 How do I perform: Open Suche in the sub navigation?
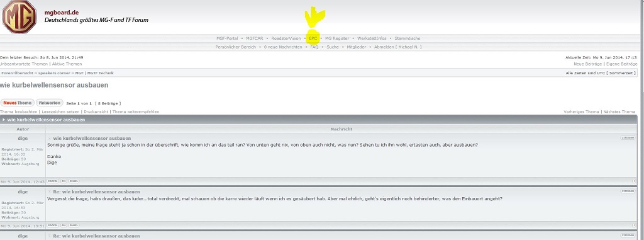tap(333, 47)
